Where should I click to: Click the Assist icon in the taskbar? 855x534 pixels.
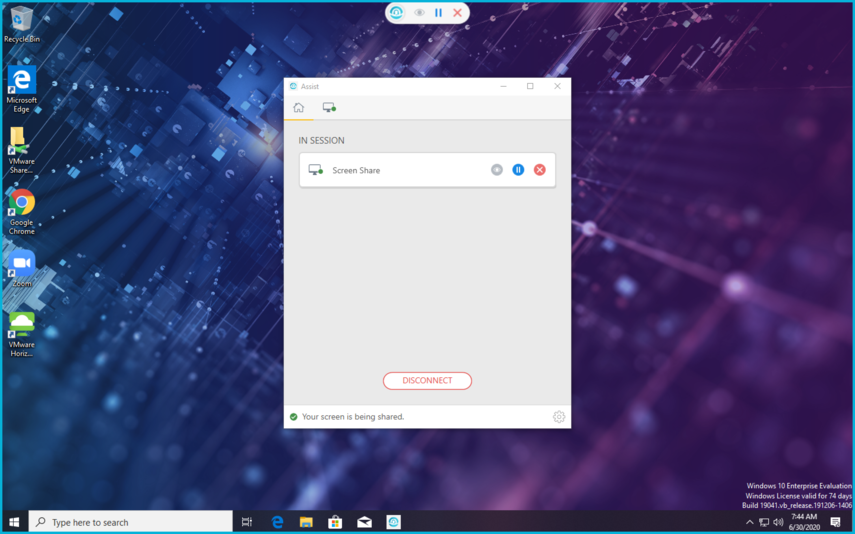[394, 522]
